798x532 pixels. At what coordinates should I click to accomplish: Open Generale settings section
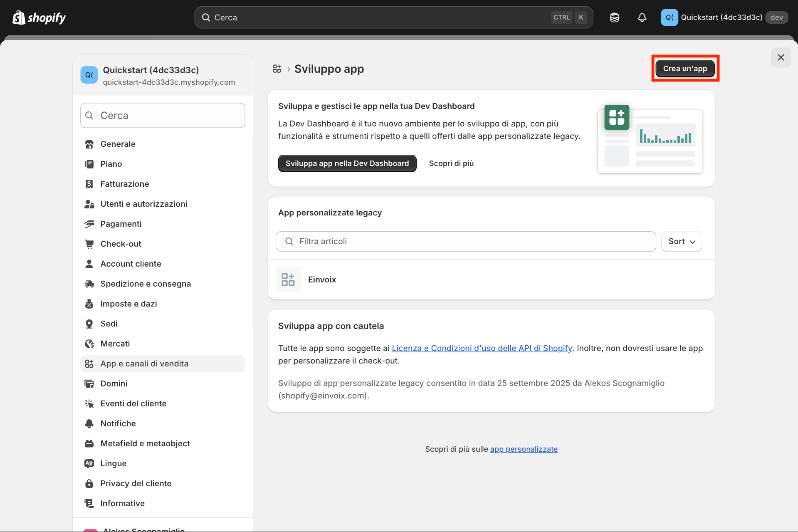click(x=118, y=144)
